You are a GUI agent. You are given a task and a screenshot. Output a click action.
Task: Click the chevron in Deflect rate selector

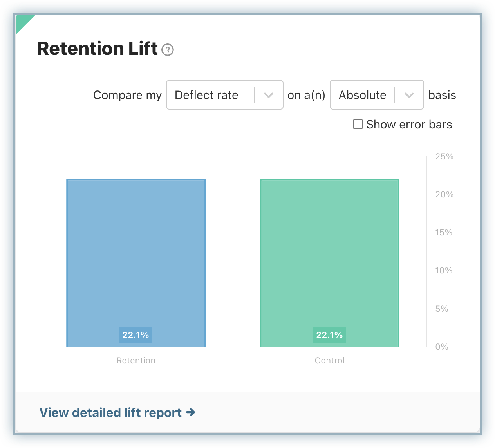pyautogui.click(x=269, y=95)
